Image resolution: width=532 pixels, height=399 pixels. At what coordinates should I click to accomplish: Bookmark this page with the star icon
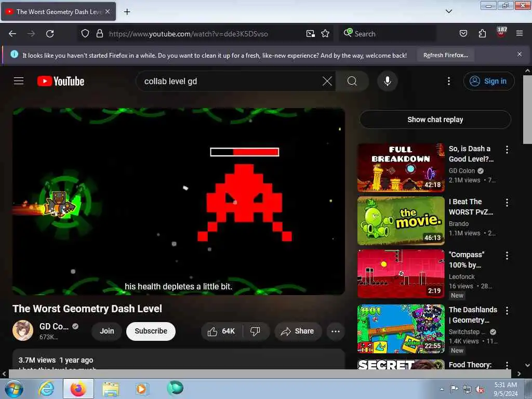[x=325, y=34]
